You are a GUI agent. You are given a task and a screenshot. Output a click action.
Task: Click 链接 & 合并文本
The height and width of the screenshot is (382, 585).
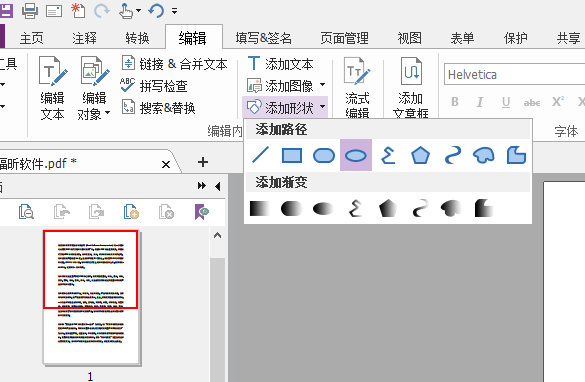pyautogui.click(x=174, y=64)
